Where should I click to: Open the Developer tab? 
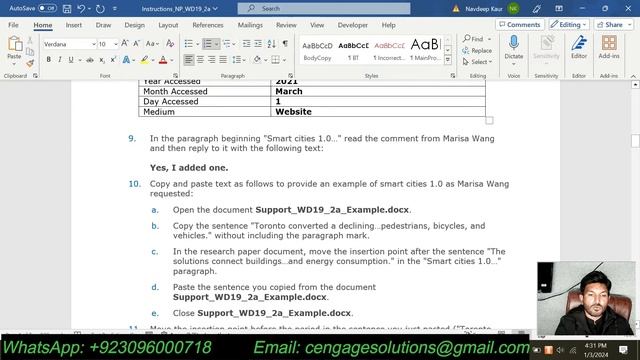353,25
